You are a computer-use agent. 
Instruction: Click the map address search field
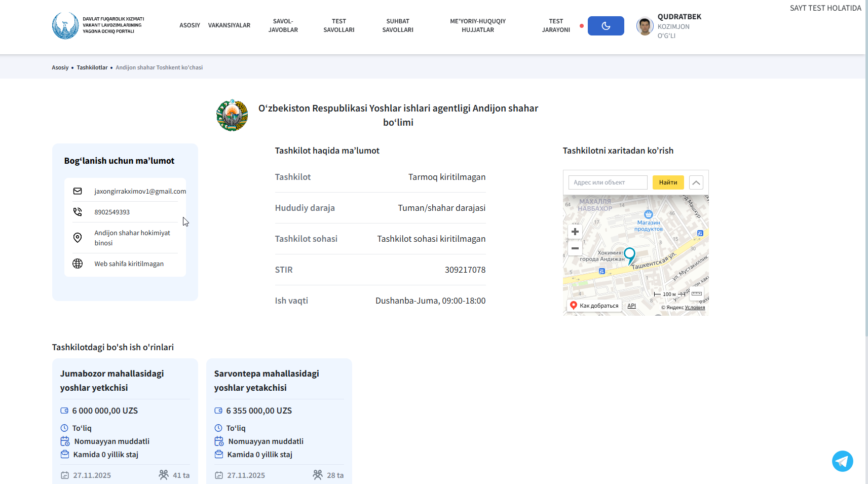[608, 182]
